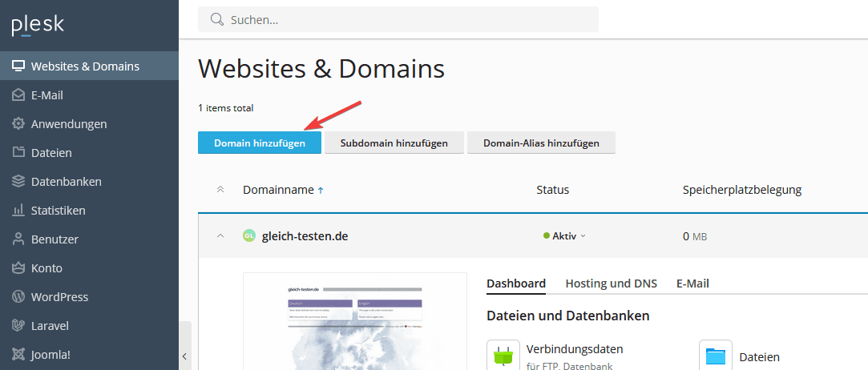Open Anwendungen in the sidebar
This screenshot has height=370, width=868.
pyautogui.click(x=89, y=124)
